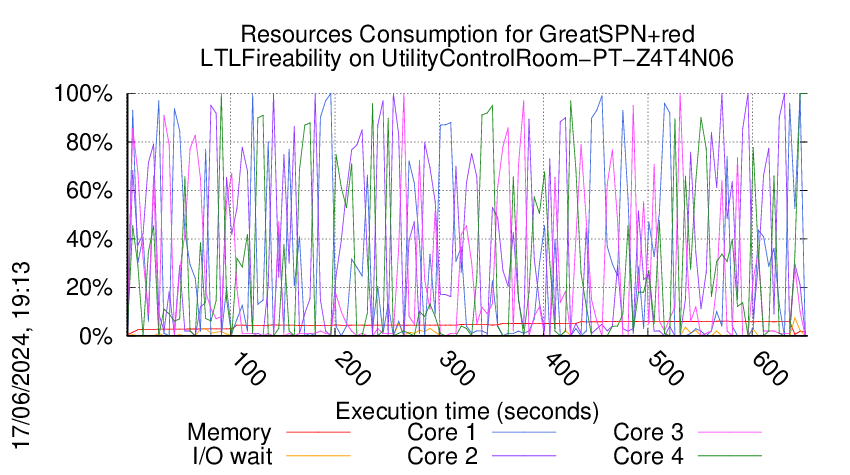
Task: Click the Core 3 legend label
Action: point(648,432)
